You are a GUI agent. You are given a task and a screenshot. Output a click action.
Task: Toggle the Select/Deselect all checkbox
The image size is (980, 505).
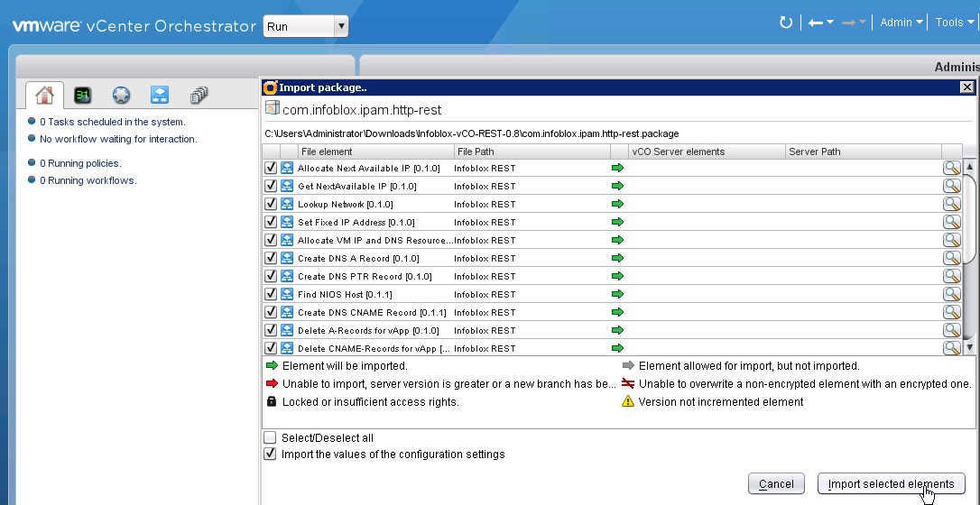click(x=270, y=438)
